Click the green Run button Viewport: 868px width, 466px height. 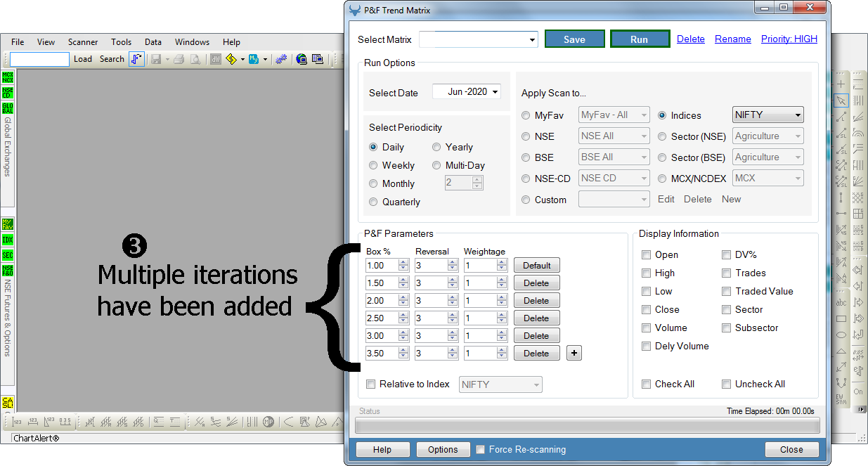640,39
